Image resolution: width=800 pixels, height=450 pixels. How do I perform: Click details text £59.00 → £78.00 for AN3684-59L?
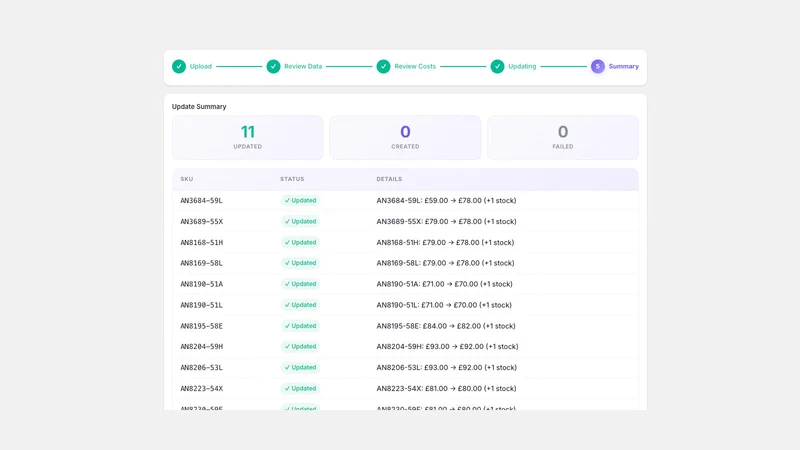pyautogui.click(x=446, y=201)
